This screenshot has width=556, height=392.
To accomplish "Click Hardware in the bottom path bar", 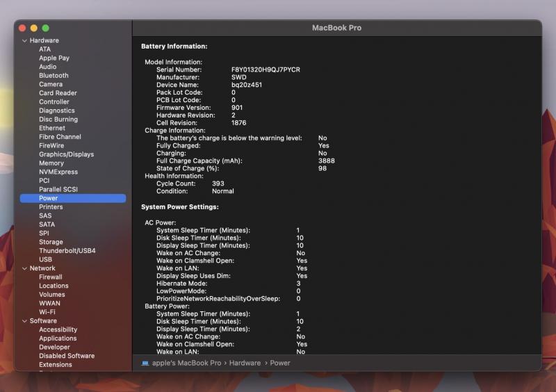I will (245, 363).
